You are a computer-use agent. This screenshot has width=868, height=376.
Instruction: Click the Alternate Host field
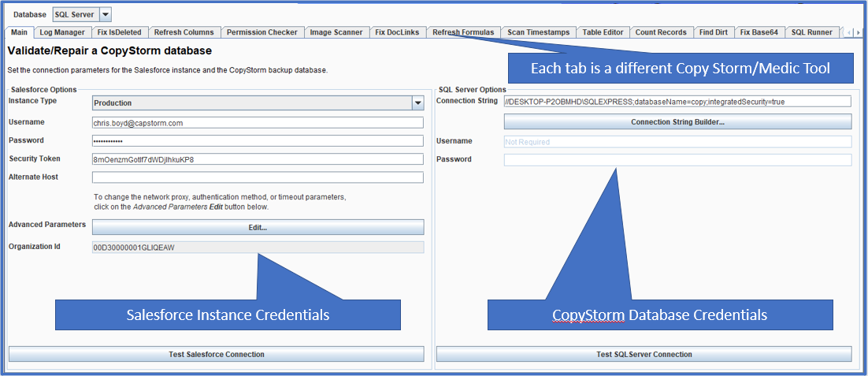258,177
